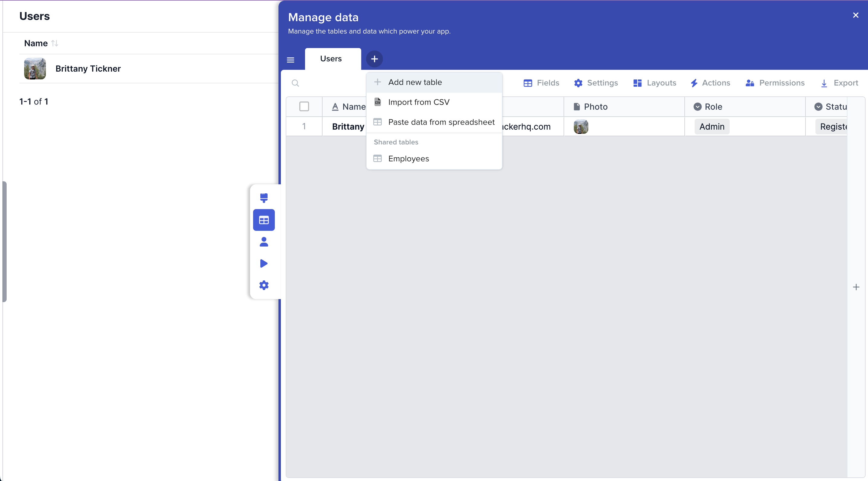Viewport: 868px width, 481px height.
Task: Click the search magnifier icon
Action: [295, 83]
